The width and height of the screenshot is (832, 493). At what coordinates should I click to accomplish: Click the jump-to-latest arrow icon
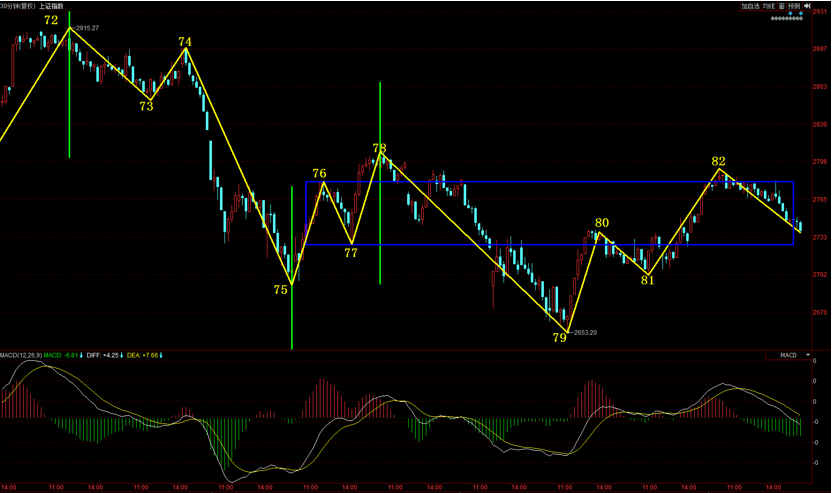click(x=805, y=6)
